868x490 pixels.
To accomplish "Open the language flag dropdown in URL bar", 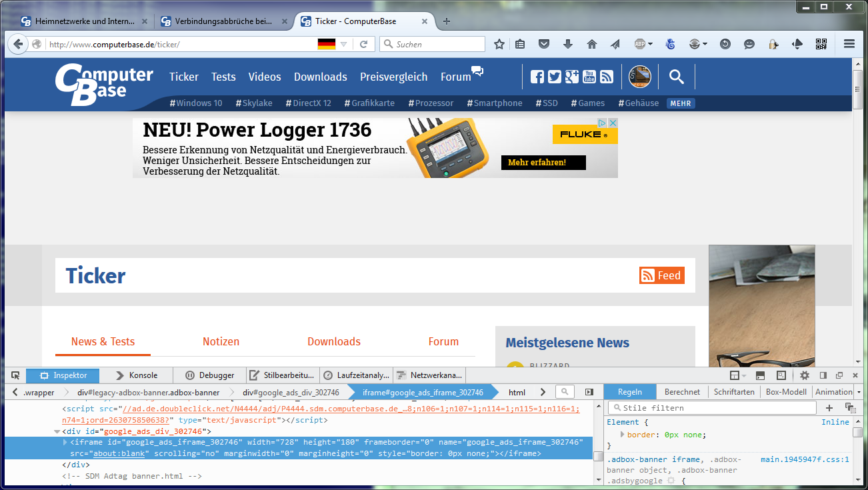I will pos(343,45).
